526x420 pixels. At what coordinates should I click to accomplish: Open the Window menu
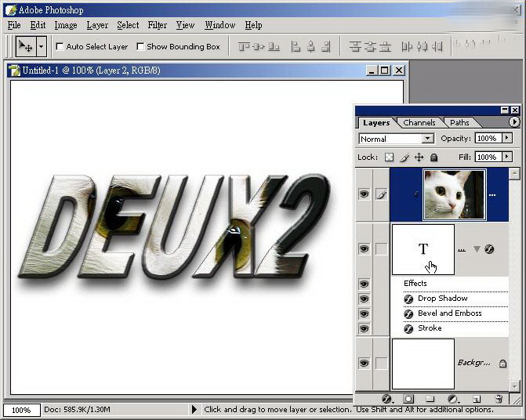pyautogui.click(x=220, y=25)
